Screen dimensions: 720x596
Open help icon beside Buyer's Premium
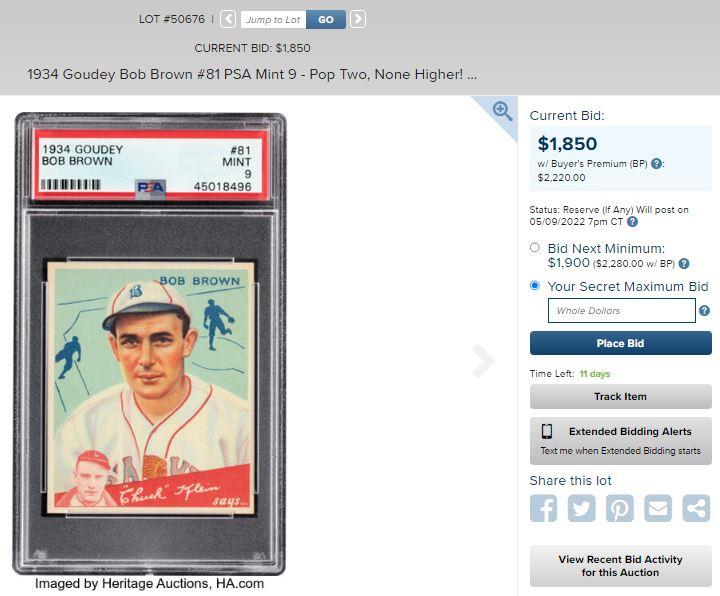pos(657,163)
